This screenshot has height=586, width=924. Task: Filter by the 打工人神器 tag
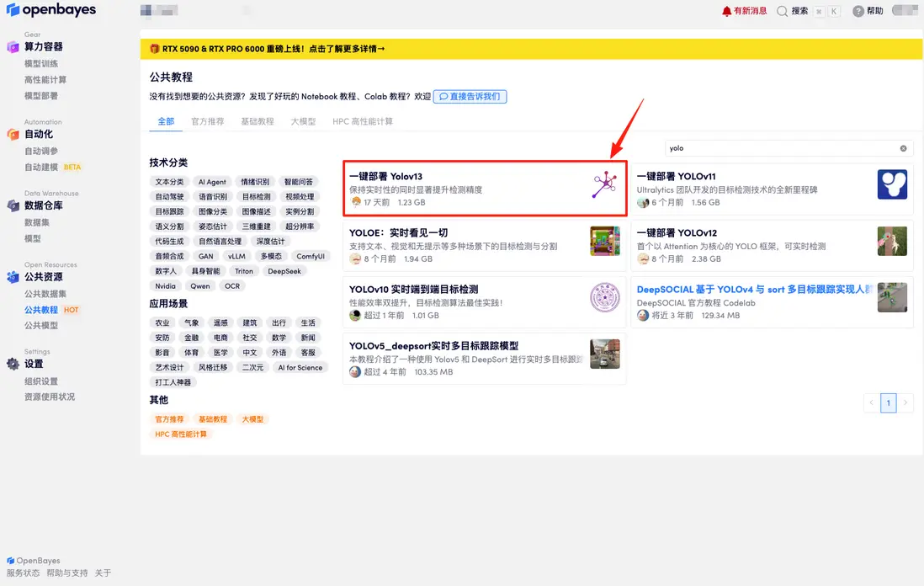pyautogui.click(x=173, y=382)
